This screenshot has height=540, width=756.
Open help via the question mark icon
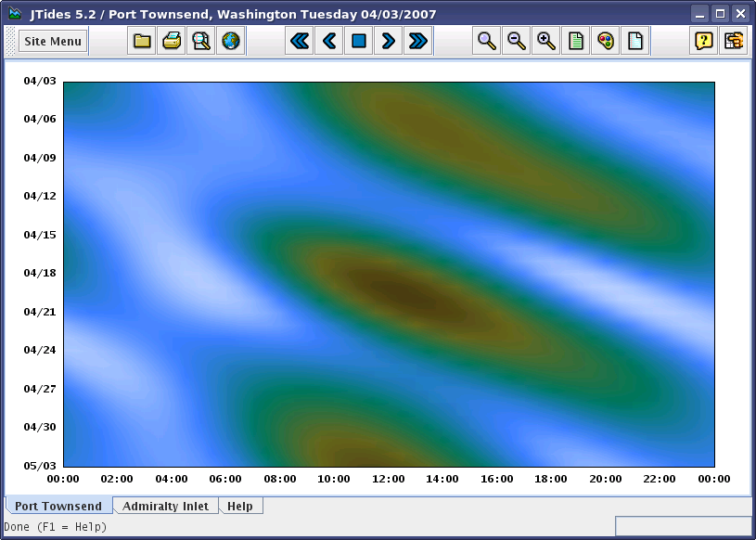(704, 41)
